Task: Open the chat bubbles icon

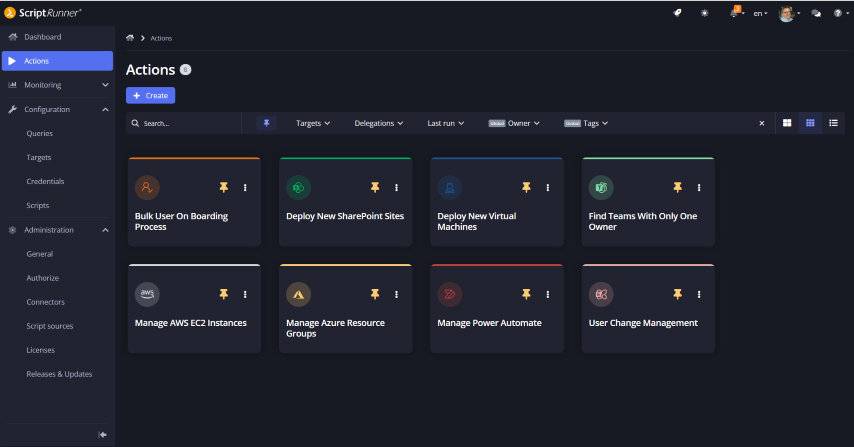Action: (x=816, y=14)
